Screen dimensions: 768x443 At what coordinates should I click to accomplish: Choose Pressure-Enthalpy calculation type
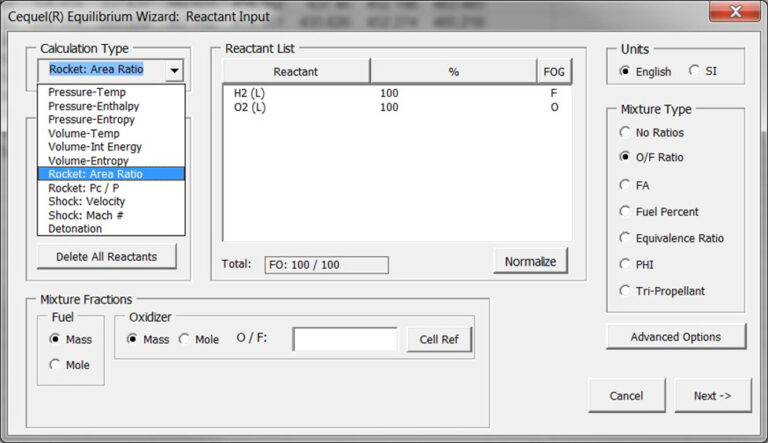pos(111,106)
